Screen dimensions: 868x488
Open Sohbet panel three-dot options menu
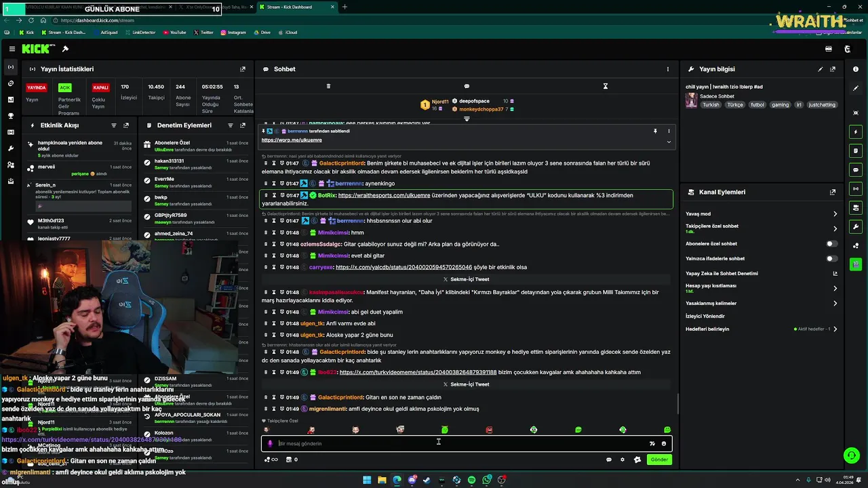(668, 69)
